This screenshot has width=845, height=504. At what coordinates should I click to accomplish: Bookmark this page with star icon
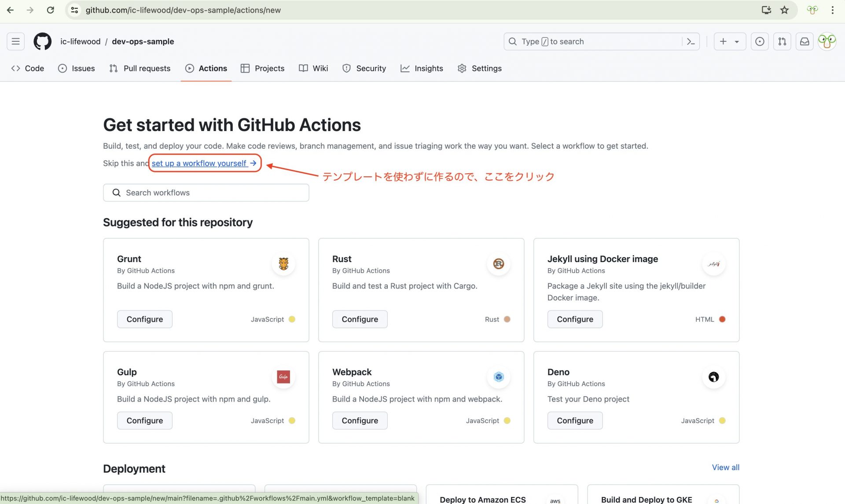784,10
